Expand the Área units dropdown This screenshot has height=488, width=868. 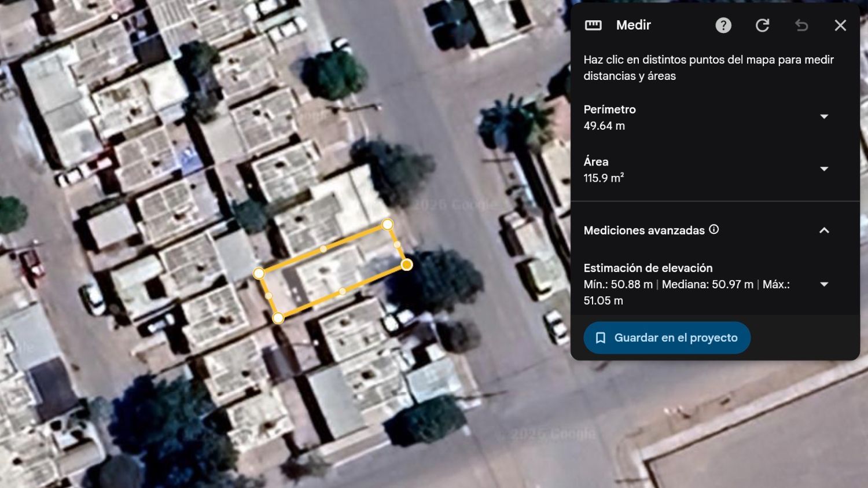[x=824, y=169]
